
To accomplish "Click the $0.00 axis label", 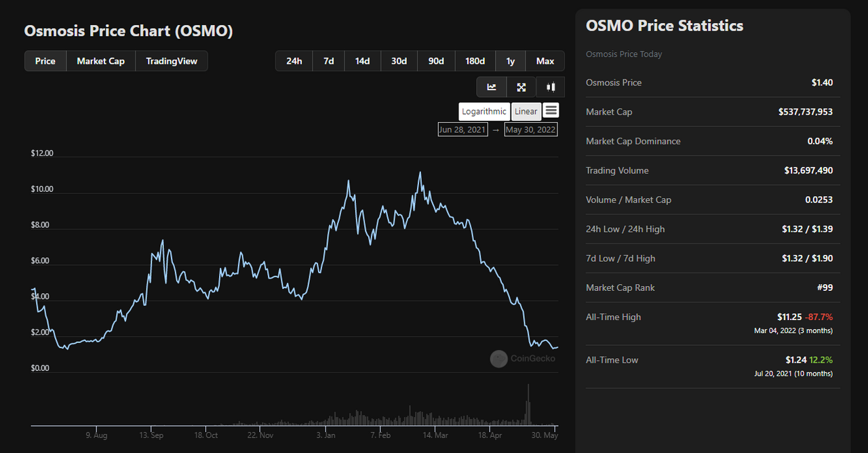I will [40, 368].
